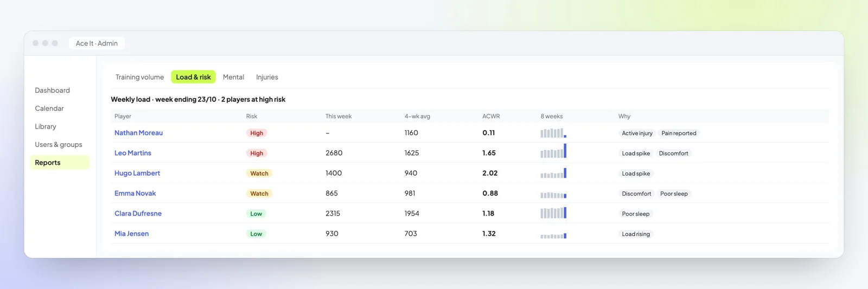Click the Active injury tag
The image size is (868, 289).
[x=637, y=133]
